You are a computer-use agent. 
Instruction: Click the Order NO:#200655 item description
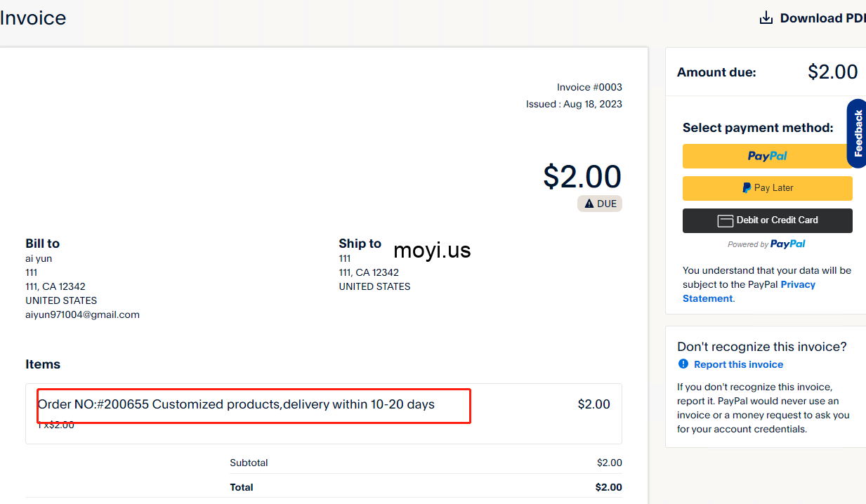(x=236, y=404)
